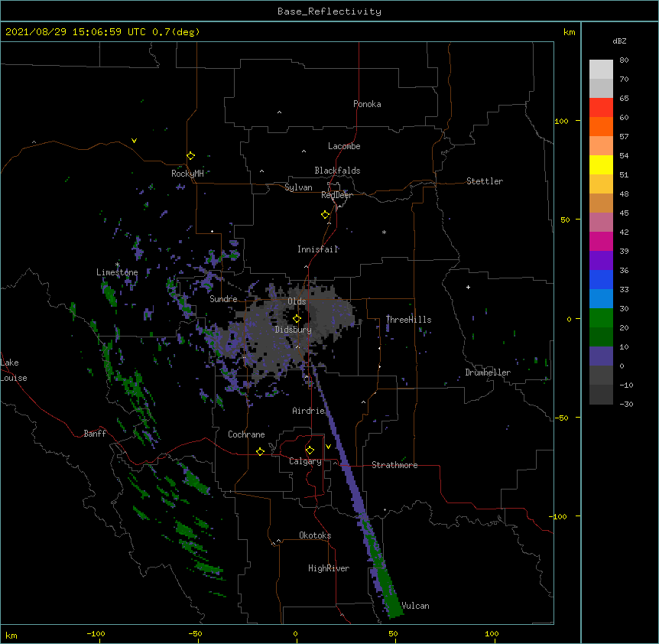Select the purple 39-36 dBZ legend swatch
Viewport: 659px width, 644px height.
[x=601, y=260]
